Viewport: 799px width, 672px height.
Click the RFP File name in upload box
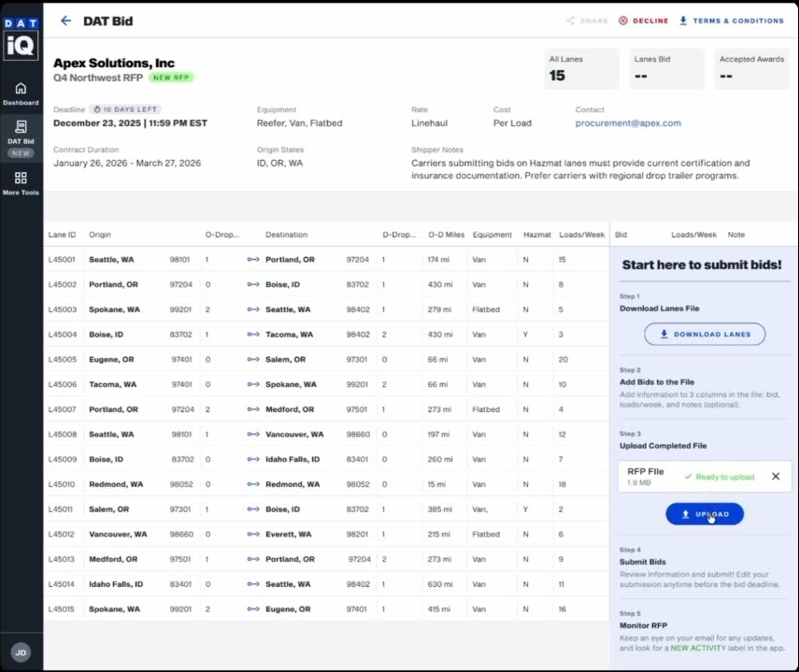(645, 471)
